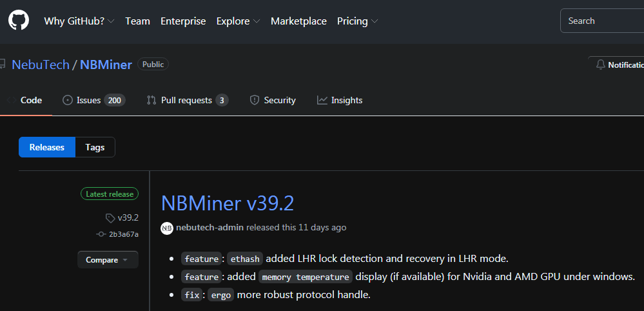Open the Code tab
This screenshot has height=311, width=644.
[31, 100]
